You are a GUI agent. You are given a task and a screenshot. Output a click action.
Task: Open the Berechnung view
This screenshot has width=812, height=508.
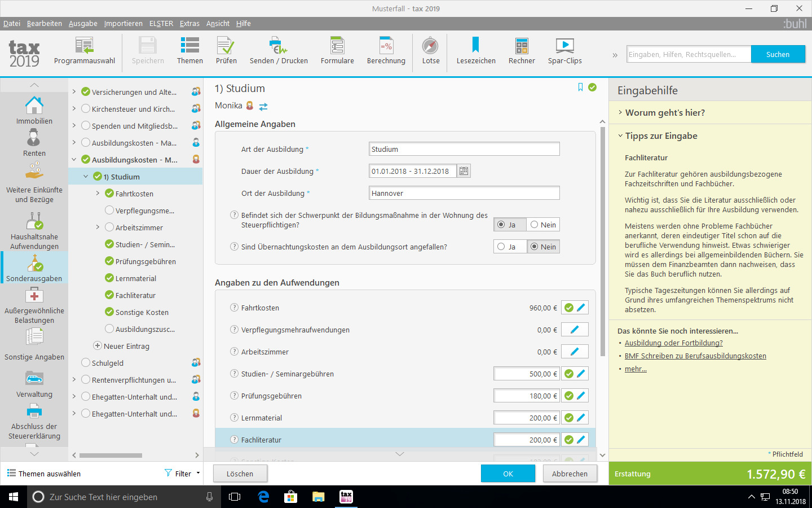coord(386,51)
